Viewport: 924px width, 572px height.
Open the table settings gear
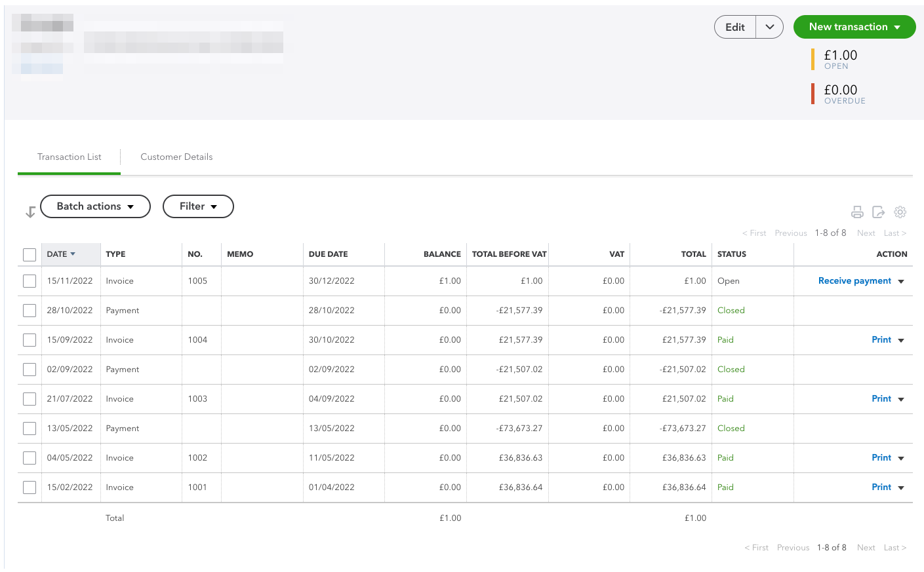900,212
